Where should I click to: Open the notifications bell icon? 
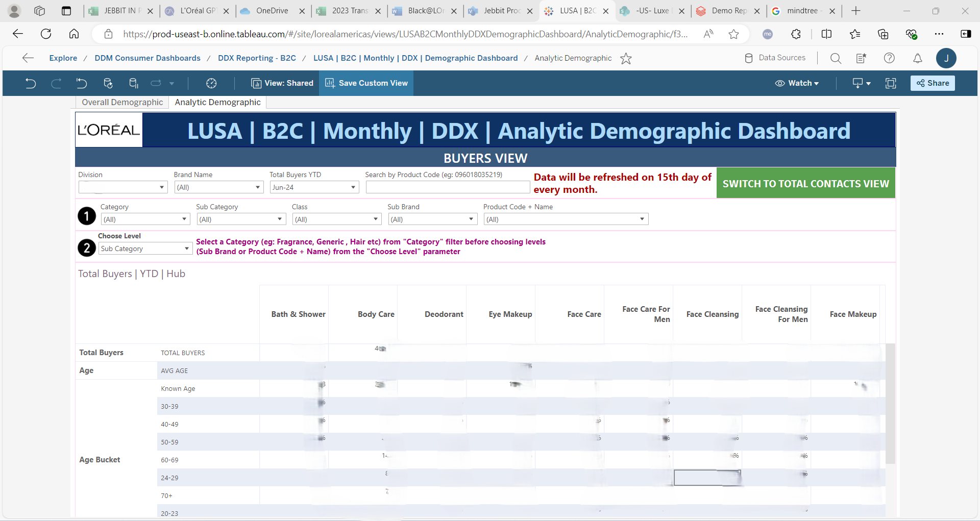(x=917, y=58)
